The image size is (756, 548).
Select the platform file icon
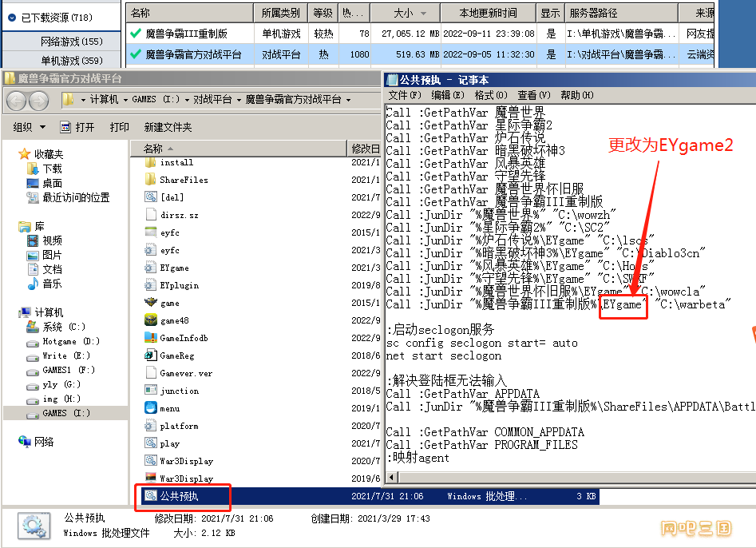[x=150, y=426]
